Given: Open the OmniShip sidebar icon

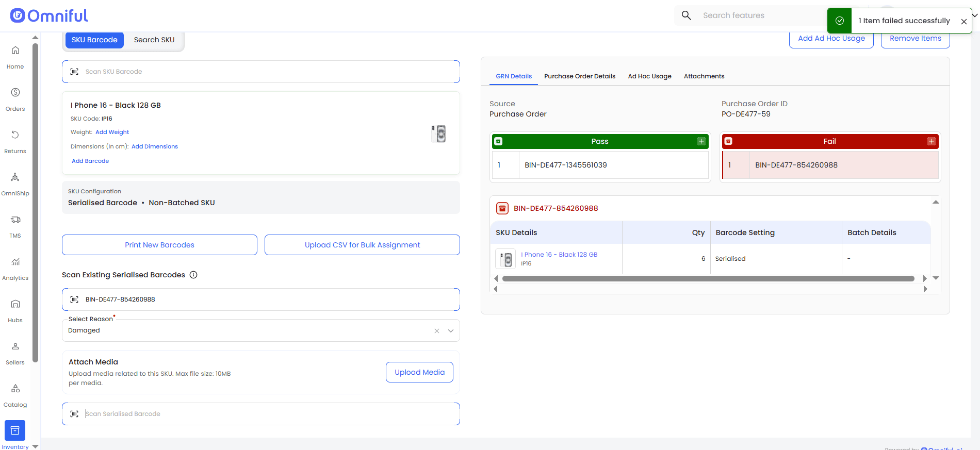Looking at the screenshot, I should pyautogui.click(x=15, y=177).
